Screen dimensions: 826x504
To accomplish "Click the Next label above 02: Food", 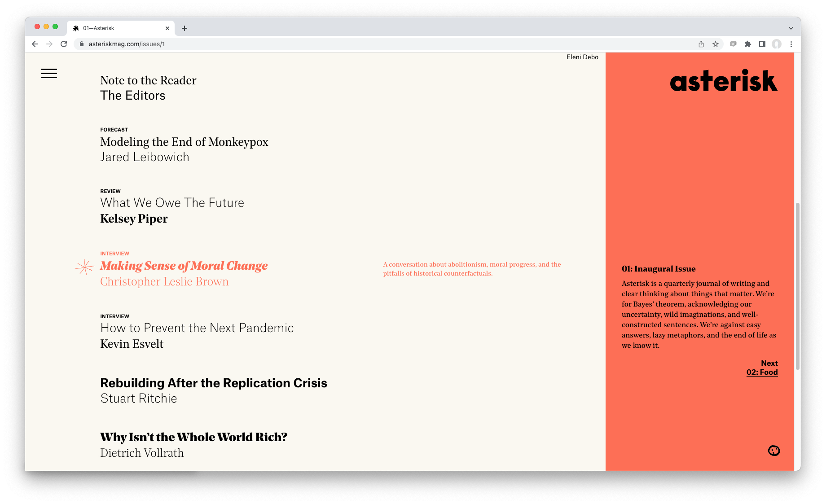I will coord(769,363).
